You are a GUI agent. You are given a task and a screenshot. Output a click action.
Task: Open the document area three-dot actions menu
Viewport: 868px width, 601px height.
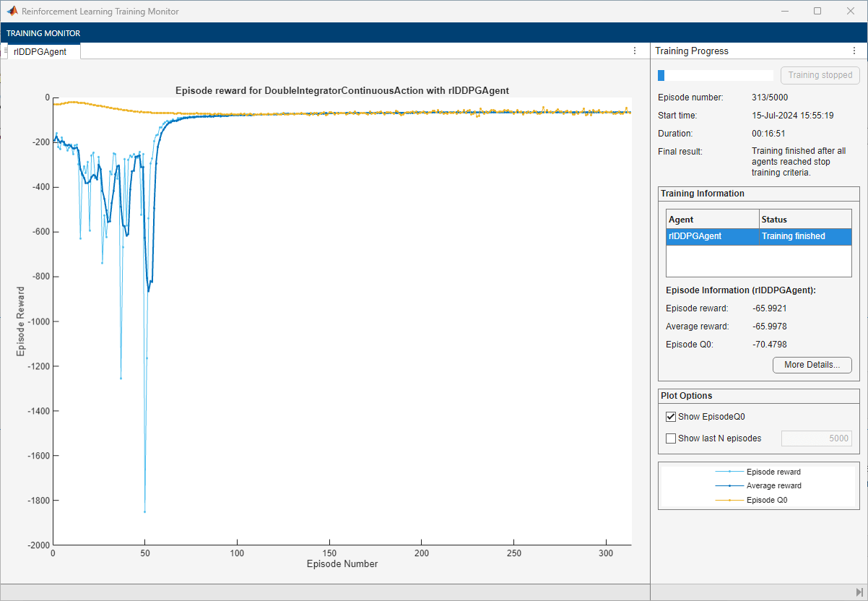635,51
